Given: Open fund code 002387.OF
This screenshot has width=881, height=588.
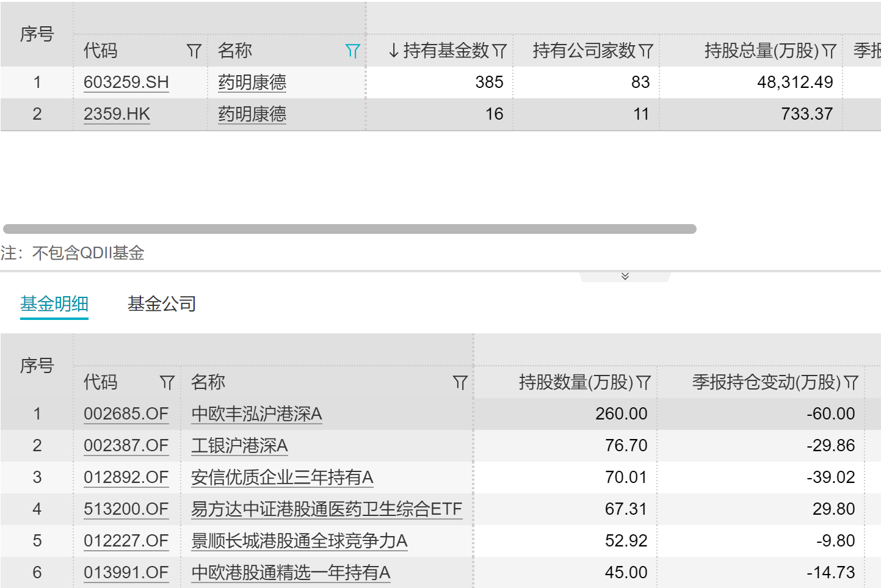Looking at the screenshot, I should (x=126, y=445).
